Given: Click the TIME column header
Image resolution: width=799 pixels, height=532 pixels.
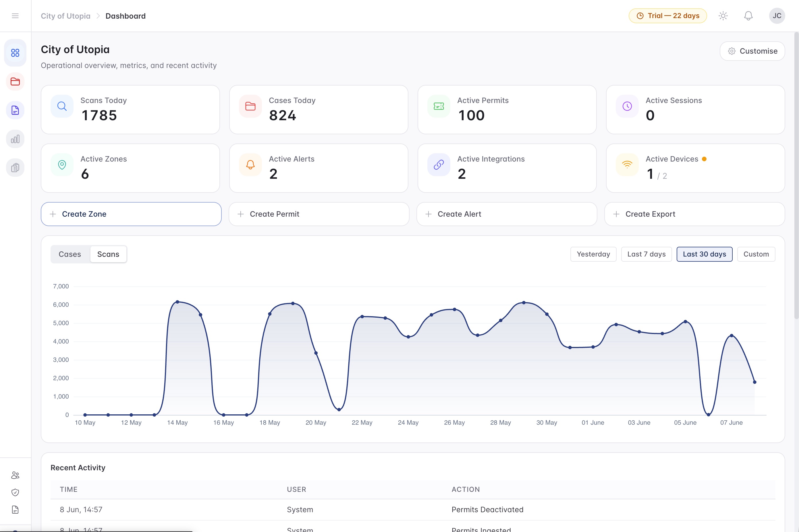Looking at the screenshot, I should 69,489.
